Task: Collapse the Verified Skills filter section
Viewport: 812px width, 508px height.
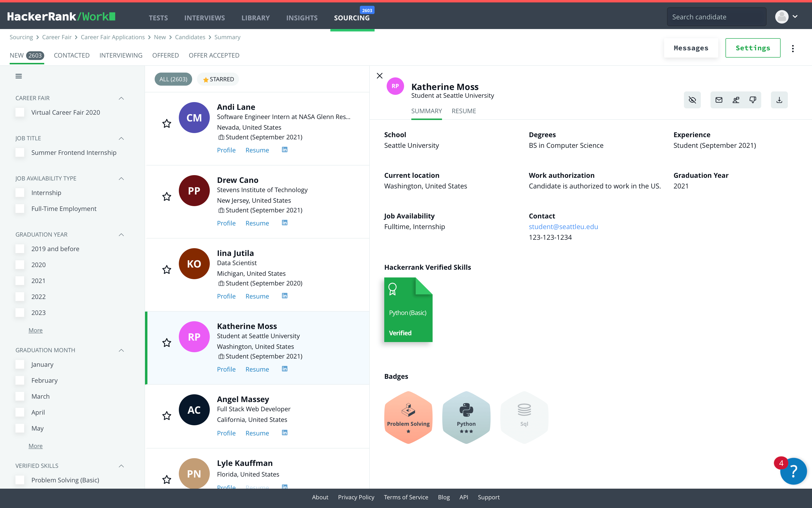Action: (x=122, y=466)
